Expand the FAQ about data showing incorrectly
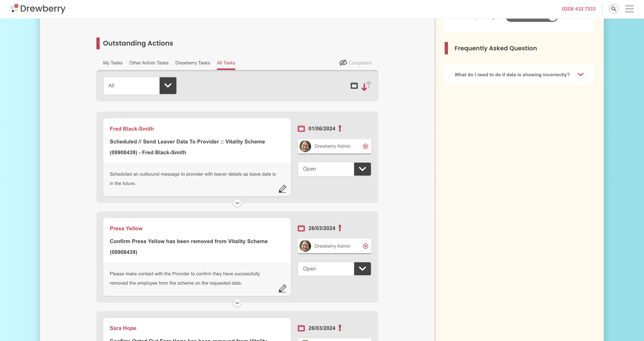This screenshot has width=644, height=341. click(x=519, y=75)
